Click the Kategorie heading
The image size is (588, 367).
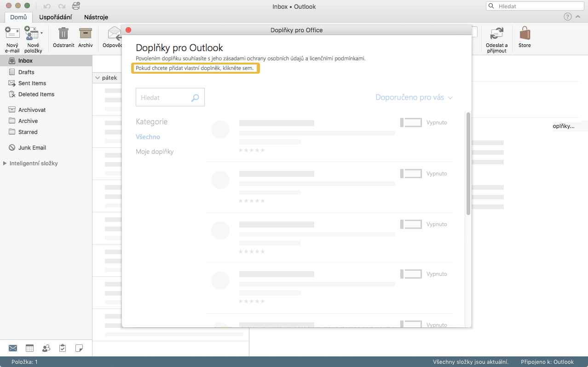coord(151,122)
